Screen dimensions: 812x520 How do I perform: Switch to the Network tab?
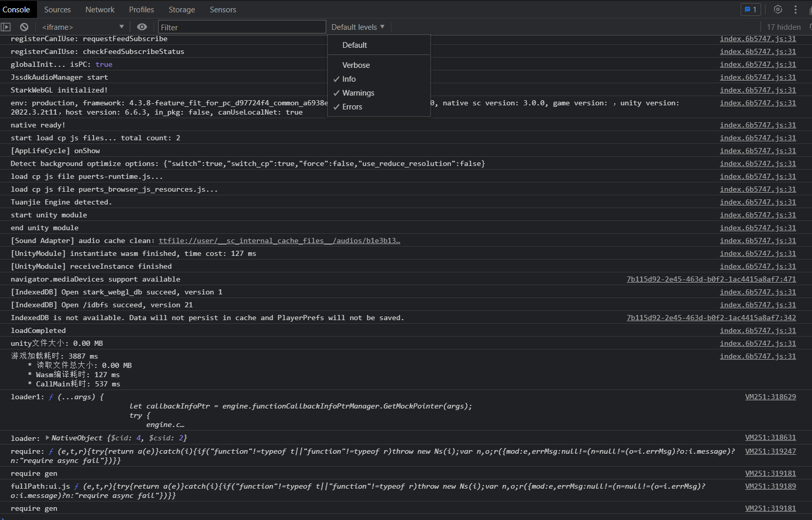pos(100,10)
